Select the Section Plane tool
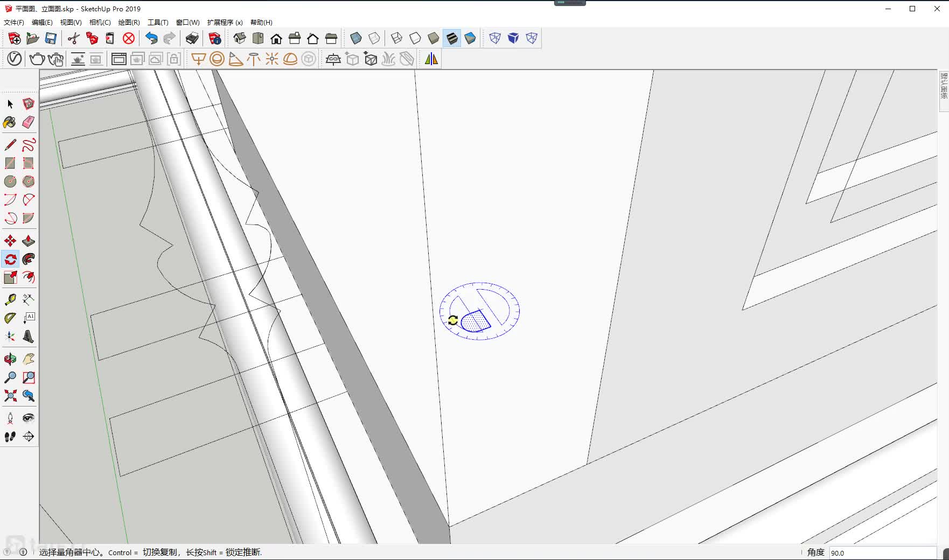This screenshot has height=560, width=949. (29, 437)
